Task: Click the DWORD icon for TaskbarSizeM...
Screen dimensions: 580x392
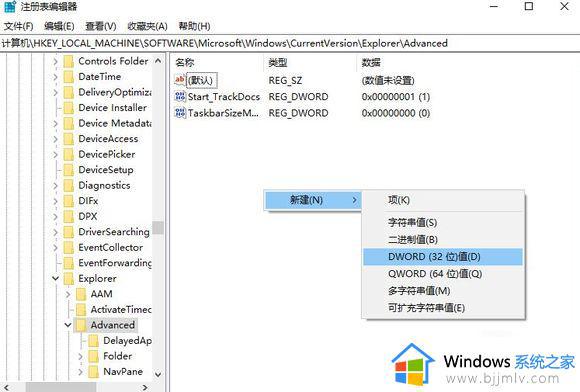Action: [x=180, y=113]
